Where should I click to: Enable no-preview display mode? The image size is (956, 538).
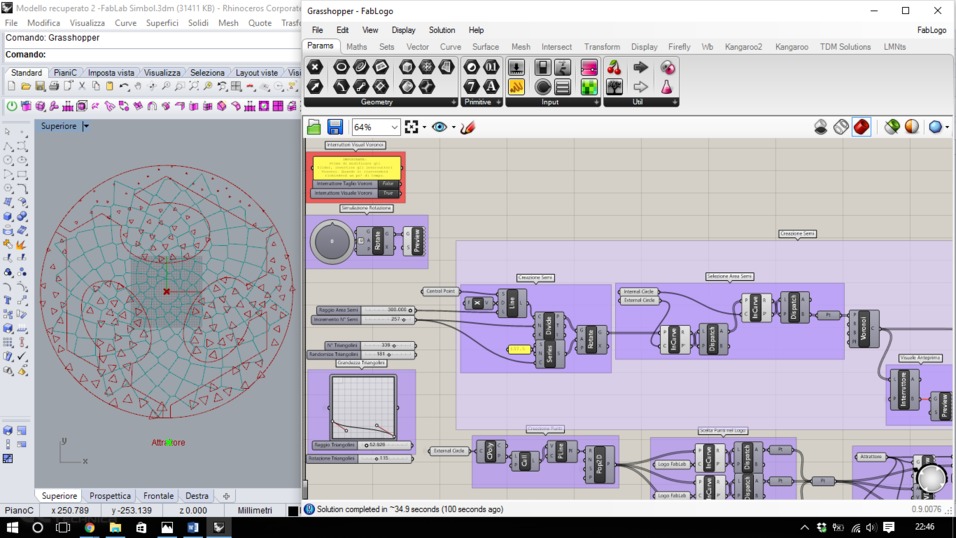(x=821, y=127)
